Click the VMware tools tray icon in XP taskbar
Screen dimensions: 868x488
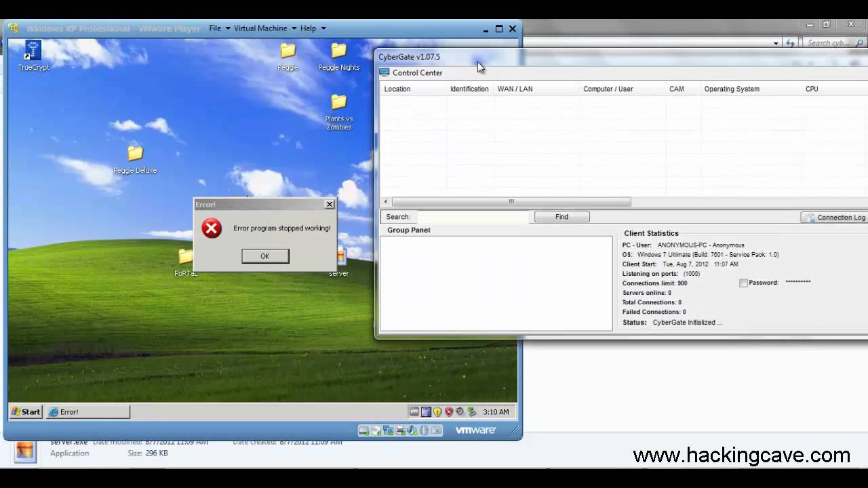pyautogui.click(x=414, y=411)
